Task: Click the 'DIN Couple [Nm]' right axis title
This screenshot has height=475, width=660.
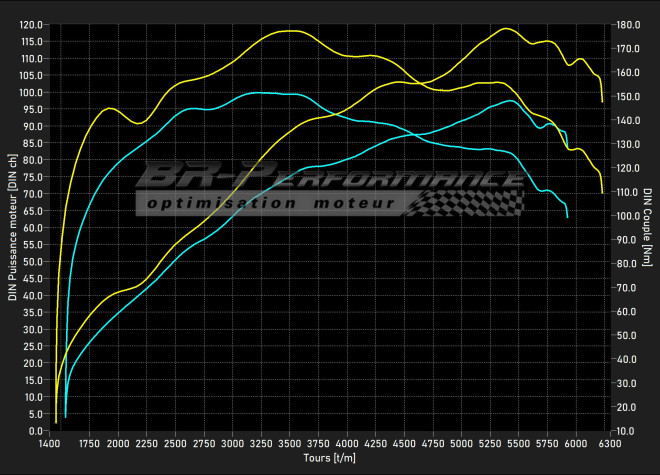Action: (648, 230)
